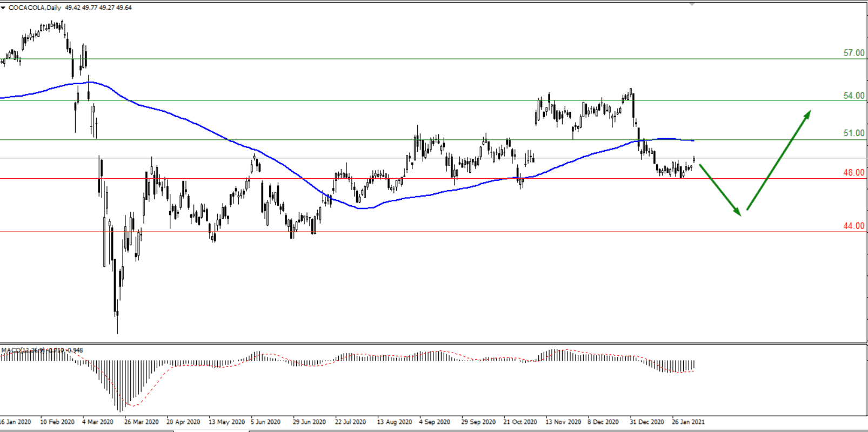Click the 8 Dec 2020 date label
The image size is (868, 432).
pos(603,422)
